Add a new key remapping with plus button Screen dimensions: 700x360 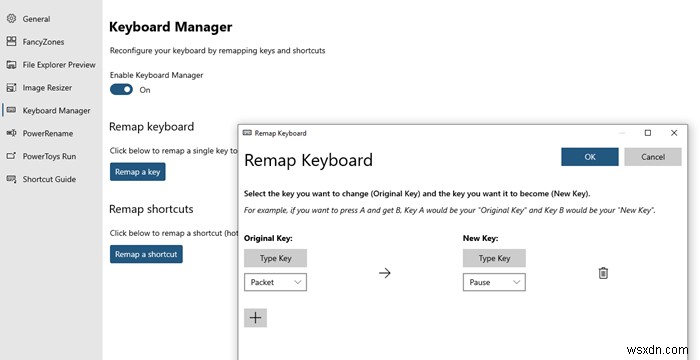[255, 318]
